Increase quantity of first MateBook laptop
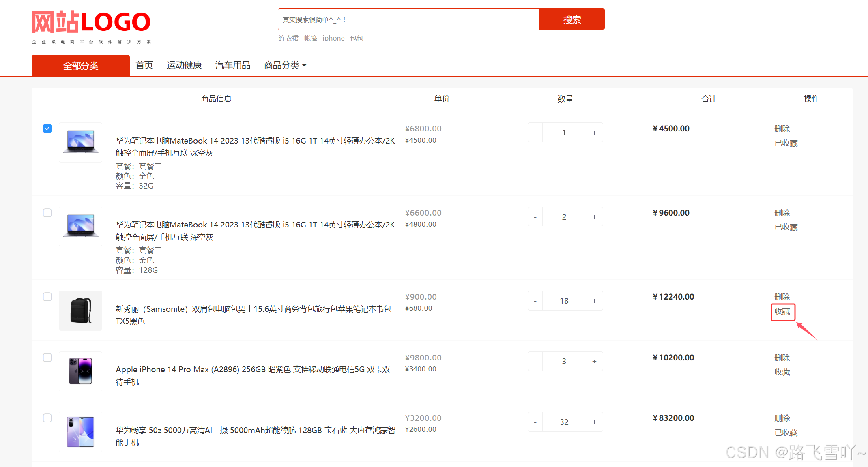Screen dimensions: 868x467 (x=594, y=133)
